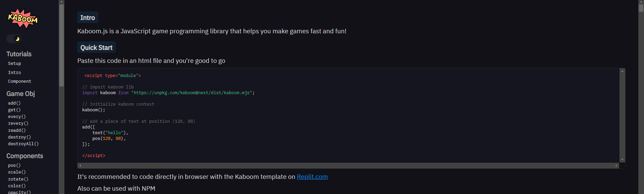Select the every() sidebar entry
Viewport: 644px width, 194px height.
[16, 117]
